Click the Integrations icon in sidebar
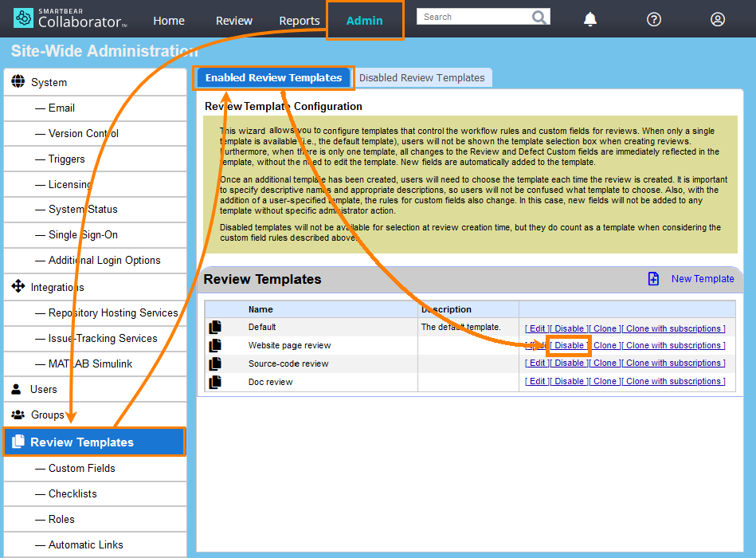756x558 pixels. click(x=17, y=286)
